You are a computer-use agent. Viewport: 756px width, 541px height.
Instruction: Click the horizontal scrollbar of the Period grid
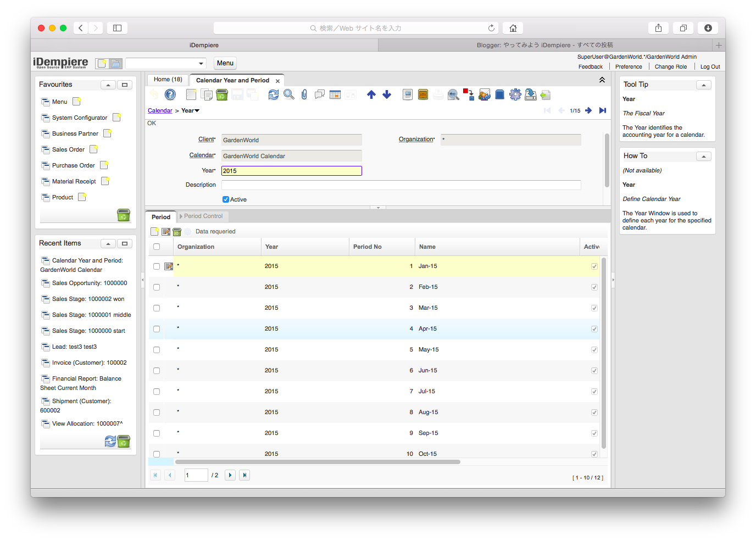[x=318, y=462]
